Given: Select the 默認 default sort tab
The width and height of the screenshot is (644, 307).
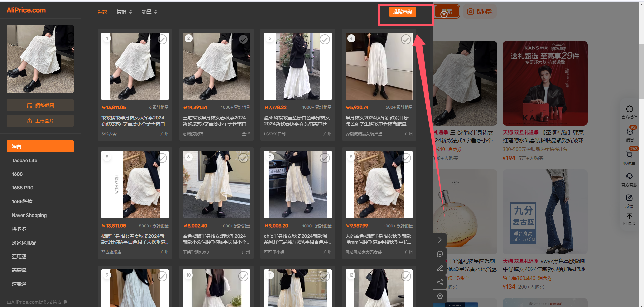Looking at the screenshot, I should pos(102,12).
